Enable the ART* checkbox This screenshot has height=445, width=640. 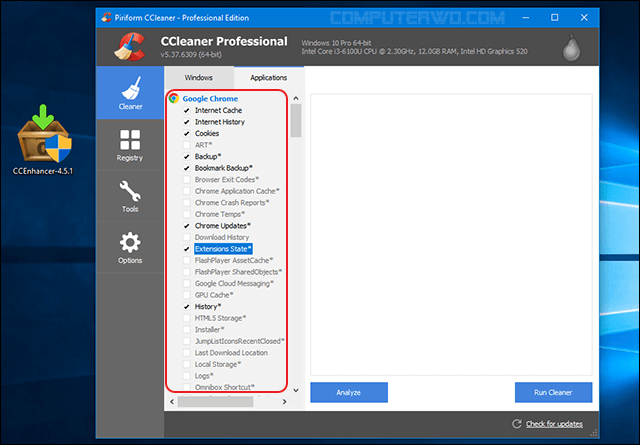[x=187, y=145]
